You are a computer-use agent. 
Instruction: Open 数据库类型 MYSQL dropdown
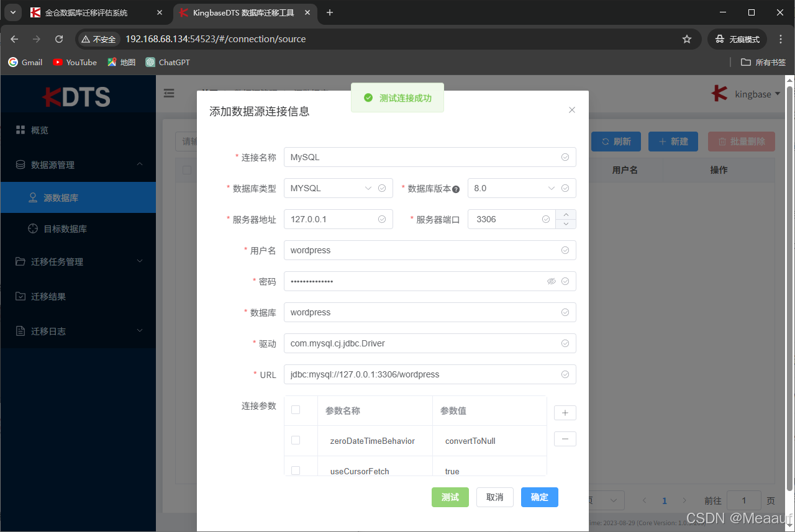(x=338, y=188)
